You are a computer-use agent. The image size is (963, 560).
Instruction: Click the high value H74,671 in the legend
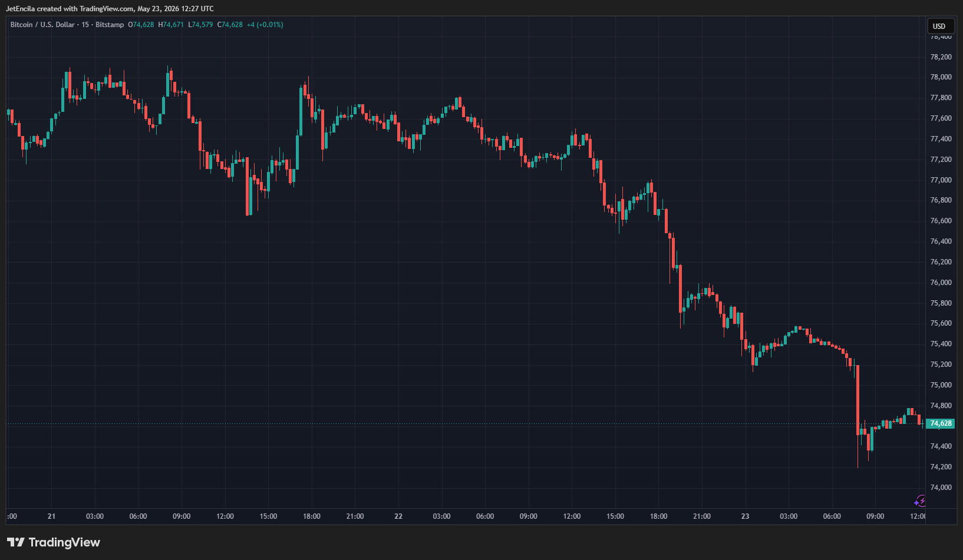coord(171,25)
